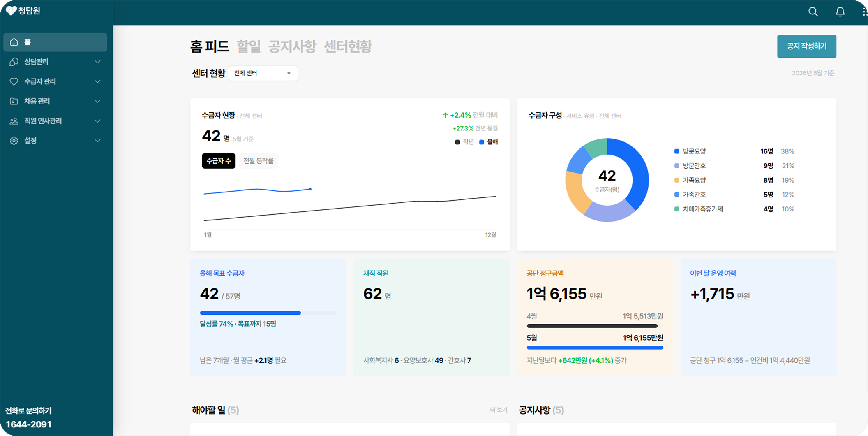Click the 전화로 문의하기 label
868x436 pixels.
pyautogui.click(x=28, y=410)
